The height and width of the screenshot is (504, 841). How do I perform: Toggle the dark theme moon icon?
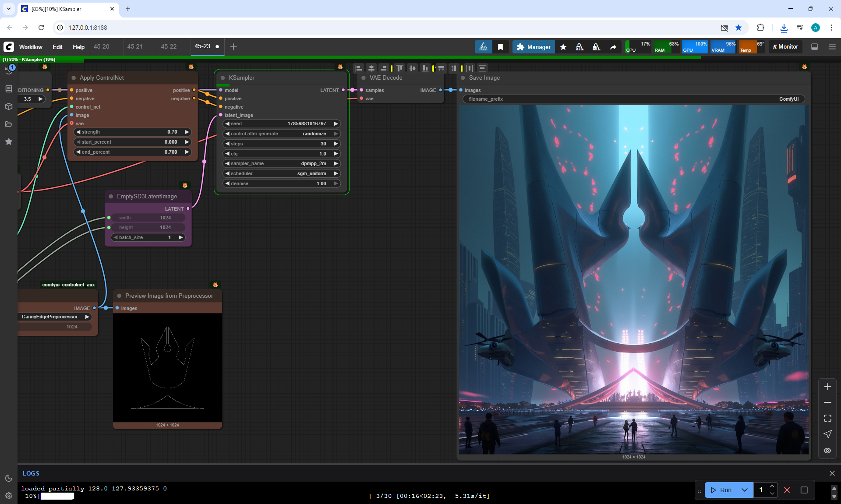9,478
